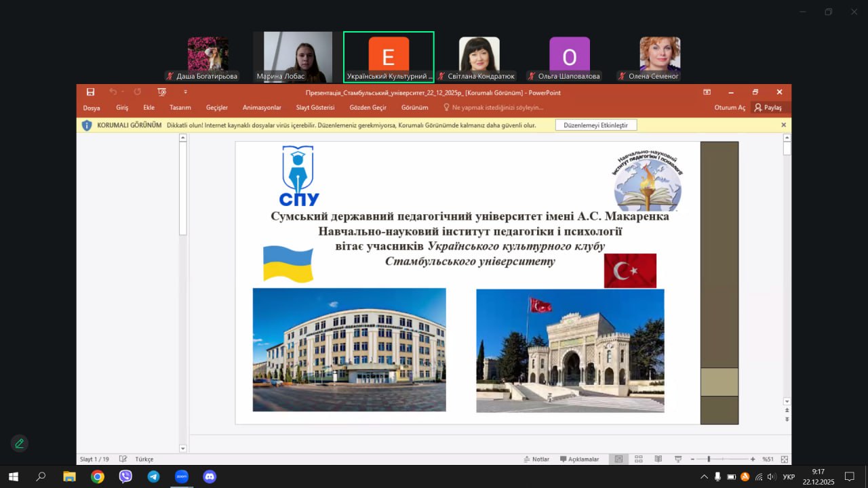Open the Tasarım ribbon tab
The width and height of the screenshot is (868, 488).
coord(180,107)
